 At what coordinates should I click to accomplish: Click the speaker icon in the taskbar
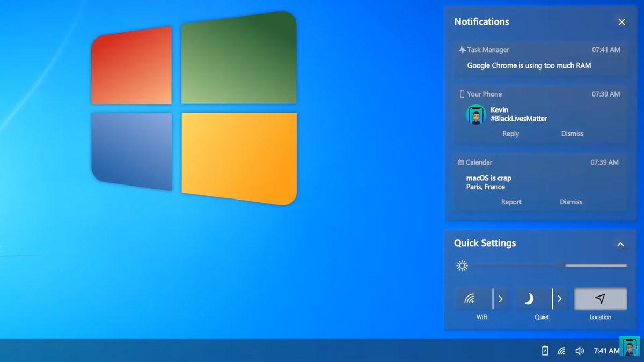580,351
